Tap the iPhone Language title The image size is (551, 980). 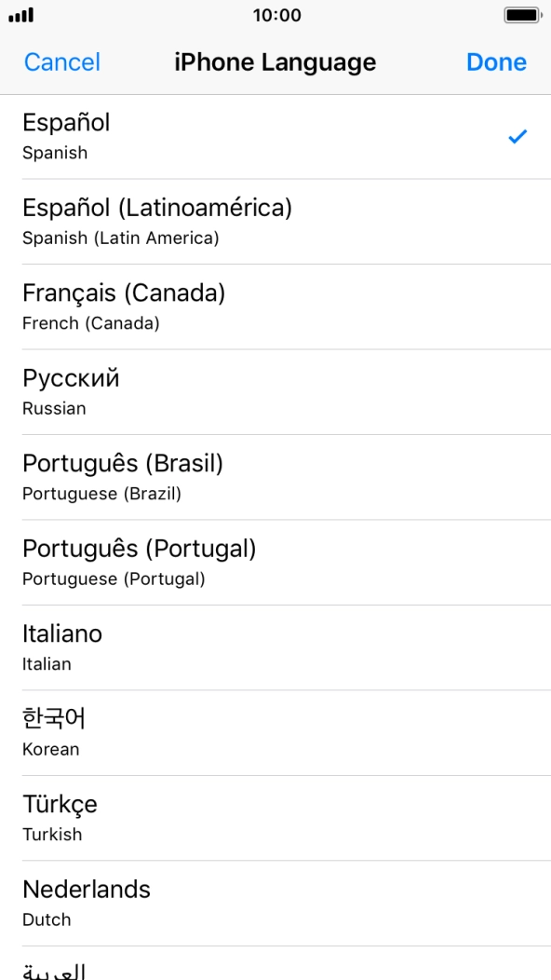[275, 62]
